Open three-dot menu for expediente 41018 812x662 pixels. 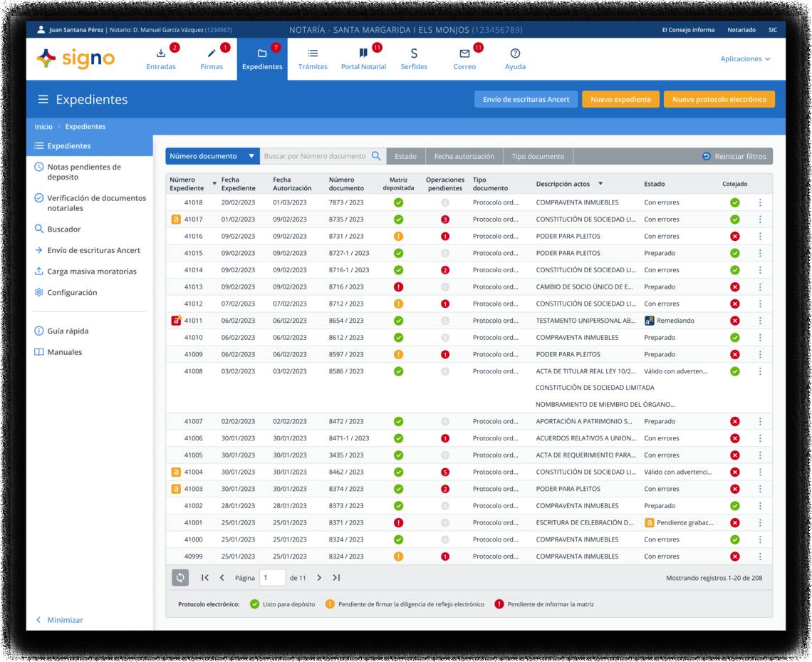point(760,202)
